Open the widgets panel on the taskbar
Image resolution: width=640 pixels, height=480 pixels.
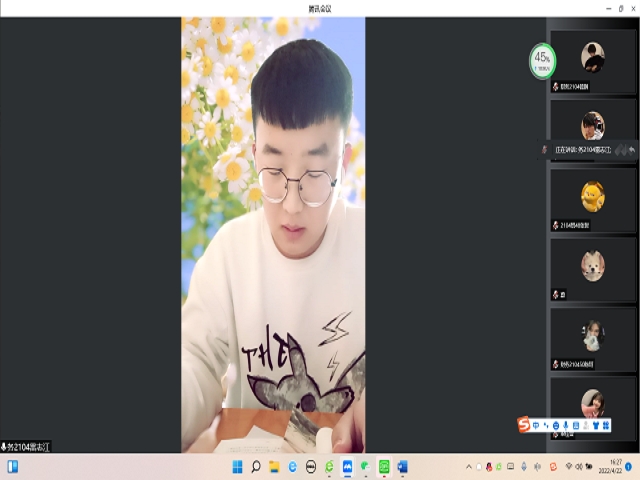click(x=13, y=466)
